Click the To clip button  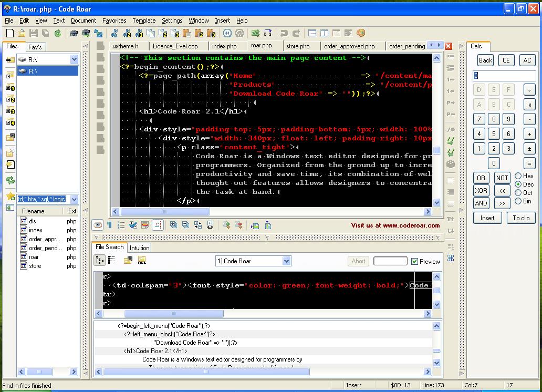(521, 218)
